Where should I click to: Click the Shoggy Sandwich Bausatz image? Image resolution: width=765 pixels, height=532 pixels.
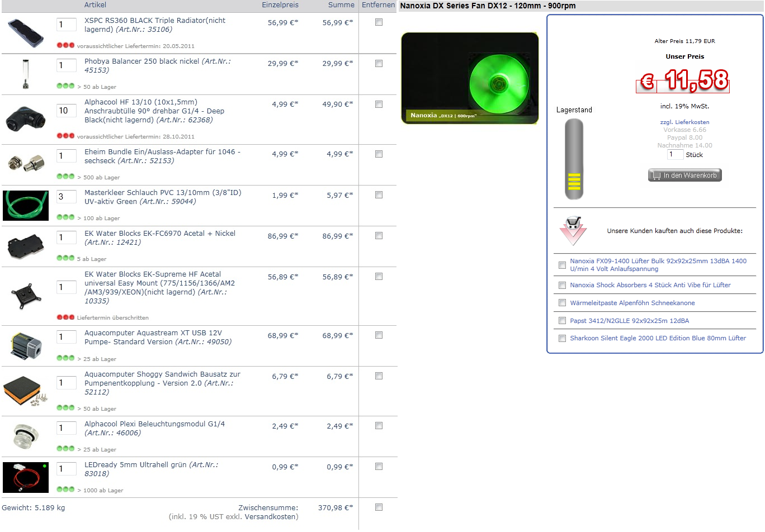pyautogui.click(x=26, y=391)
